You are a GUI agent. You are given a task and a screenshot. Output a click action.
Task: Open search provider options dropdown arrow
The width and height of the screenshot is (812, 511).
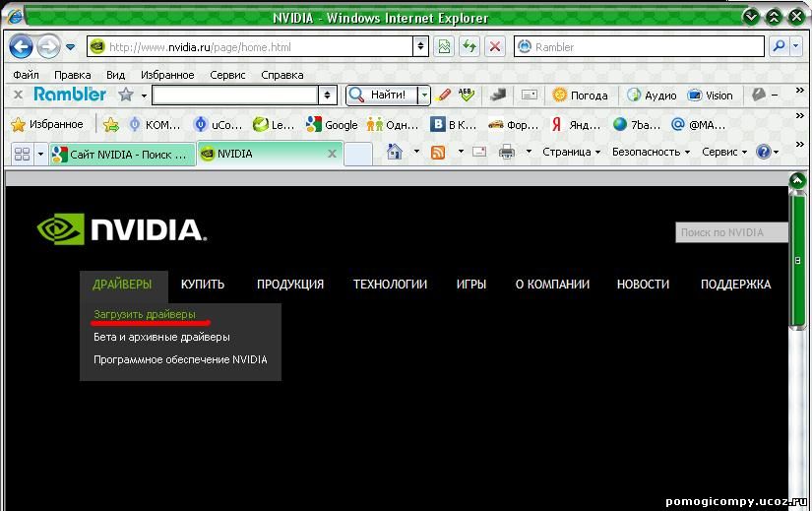click(x=796, y=46)
